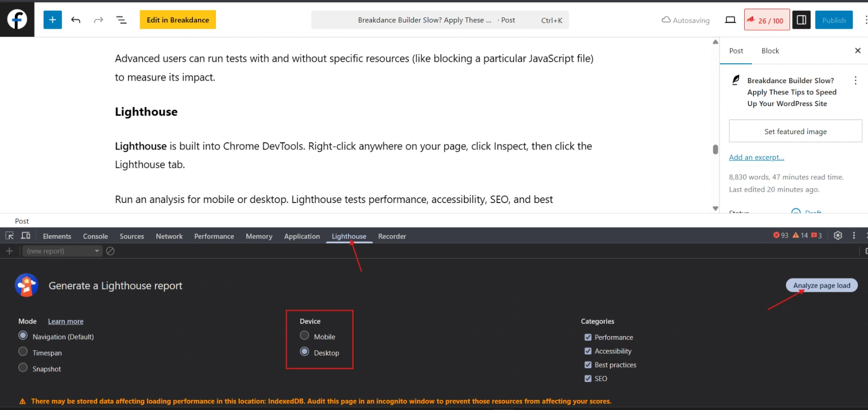This screenshot has width=868, height=410.
Task: Open DevTools settings gear
Action: [x=838, y=235]
